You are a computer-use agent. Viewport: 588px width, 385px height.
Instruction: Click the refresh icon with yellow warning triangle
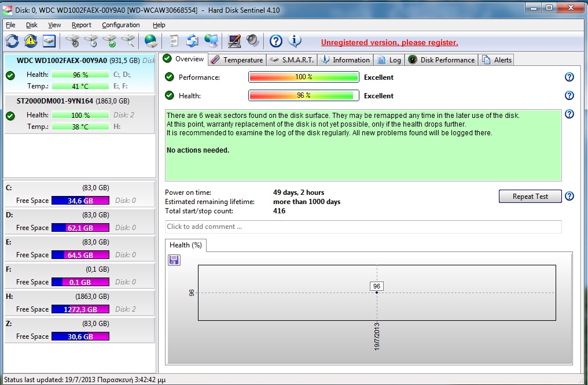(x=30, y=41)
